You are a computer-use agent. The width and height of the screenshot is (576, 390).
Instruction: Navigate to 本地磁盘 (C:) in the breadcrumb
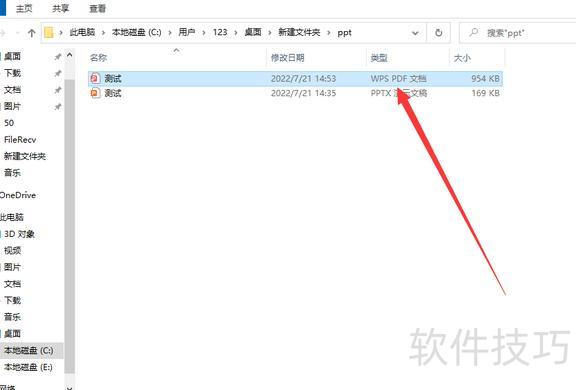pyautogui.click(x=137, y=32)
